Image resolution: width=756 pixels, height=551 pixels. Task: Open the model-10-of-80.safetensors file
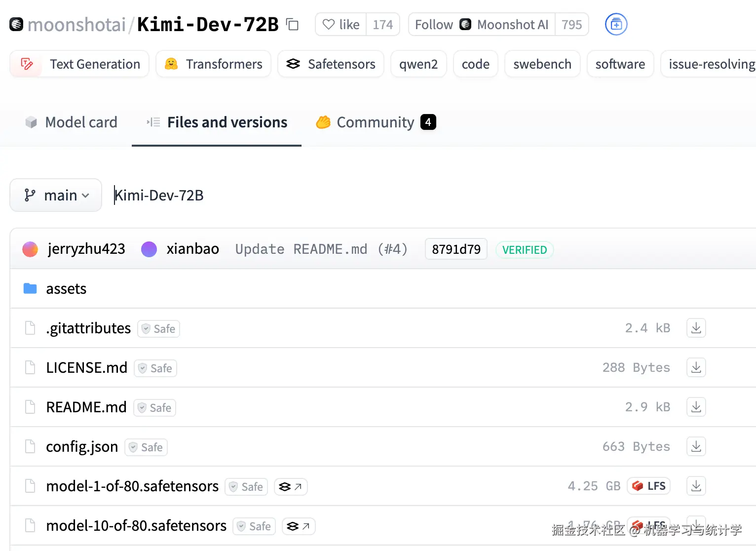coord(136,525)
